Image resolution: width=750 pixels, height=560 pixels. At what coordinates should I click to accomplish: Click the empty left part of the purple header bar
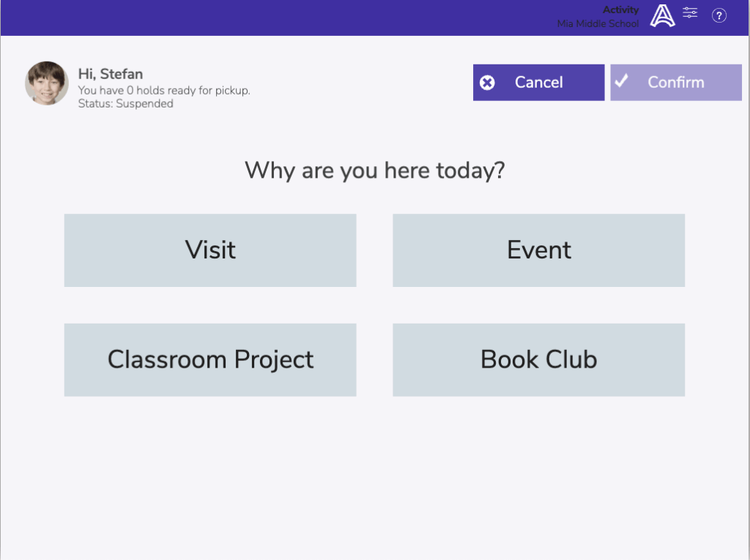pyautogui.click(x=220, y=18)
